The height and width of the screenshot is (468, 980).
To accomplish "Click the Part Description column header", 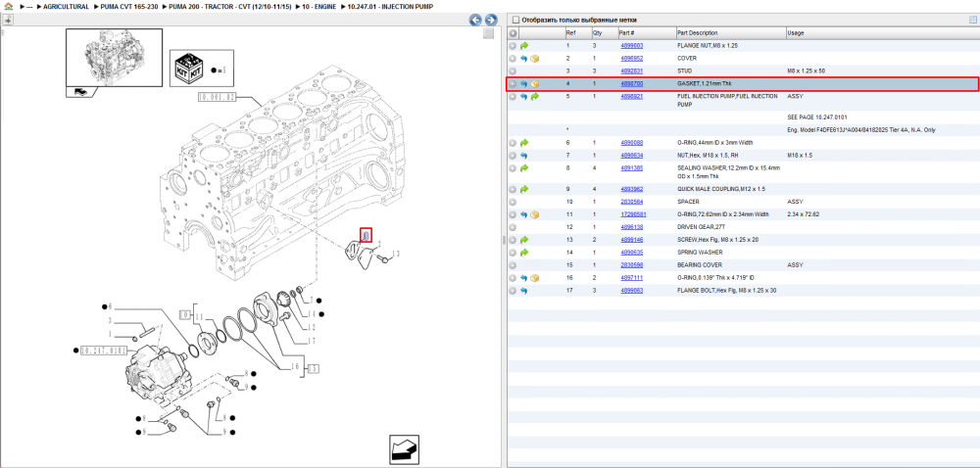I will (x=730, y=33).
